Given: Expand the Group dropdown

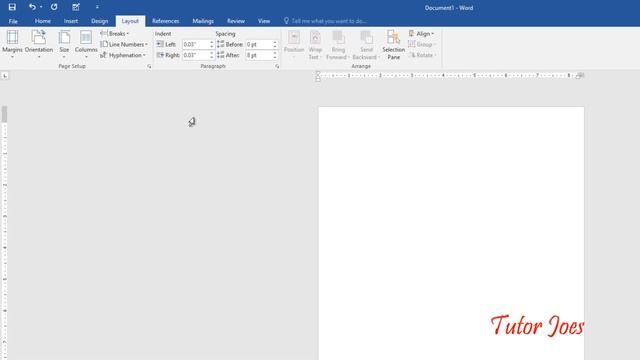Looking at the screenshot, I should point(422,44).
